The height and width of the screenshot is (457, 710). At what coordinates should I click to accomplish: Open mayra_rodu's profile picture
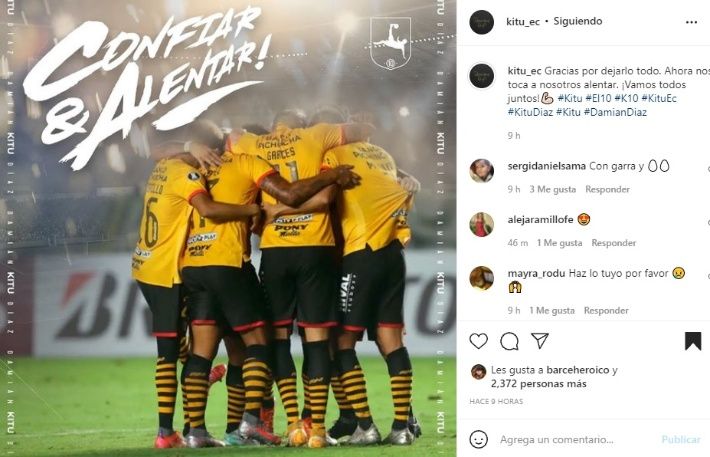pyautogui.click(x=481, y=278)
